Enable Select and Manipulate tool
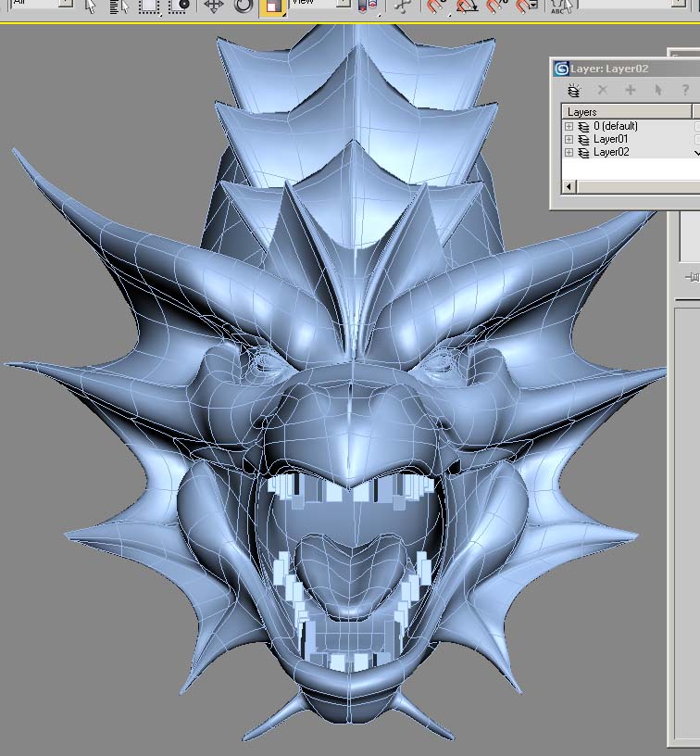The image size is (700, 756). [402, 6]
